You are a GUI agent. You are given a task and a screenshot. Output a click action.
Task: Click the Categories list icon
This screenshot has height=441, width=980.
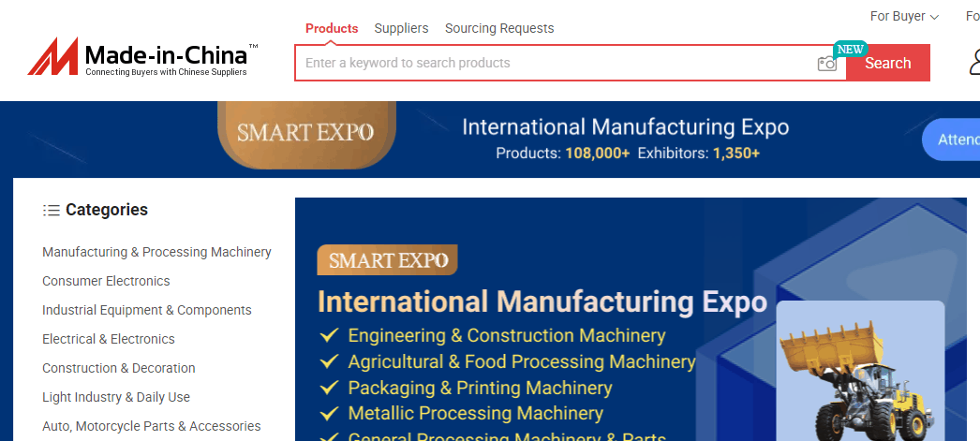point(52,210)
